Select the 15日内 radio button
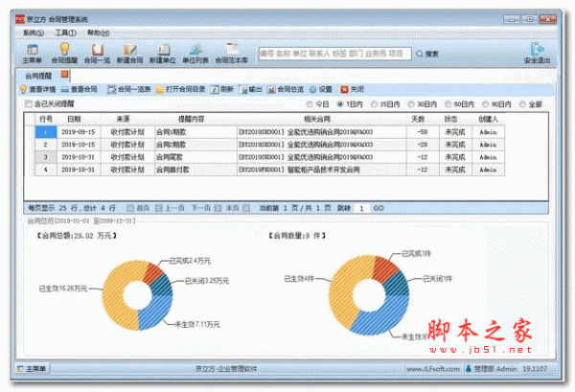 (x=374, y=104)
